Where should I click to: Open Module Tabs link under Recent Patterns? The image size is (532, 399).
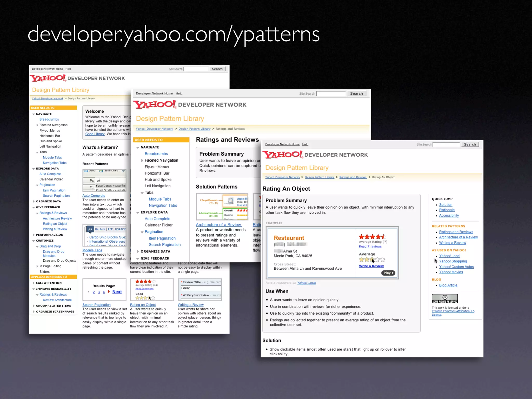point(92,250)
